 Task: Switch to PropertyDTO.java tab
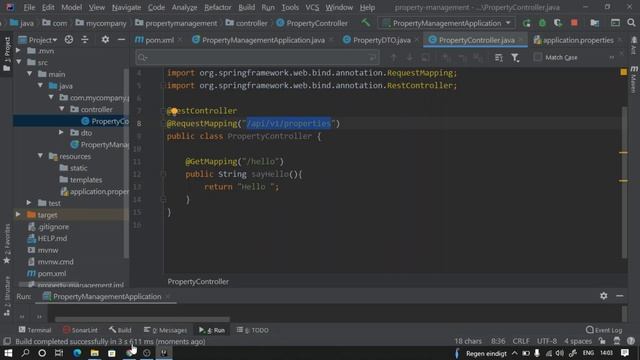click(x=380, y=40)
